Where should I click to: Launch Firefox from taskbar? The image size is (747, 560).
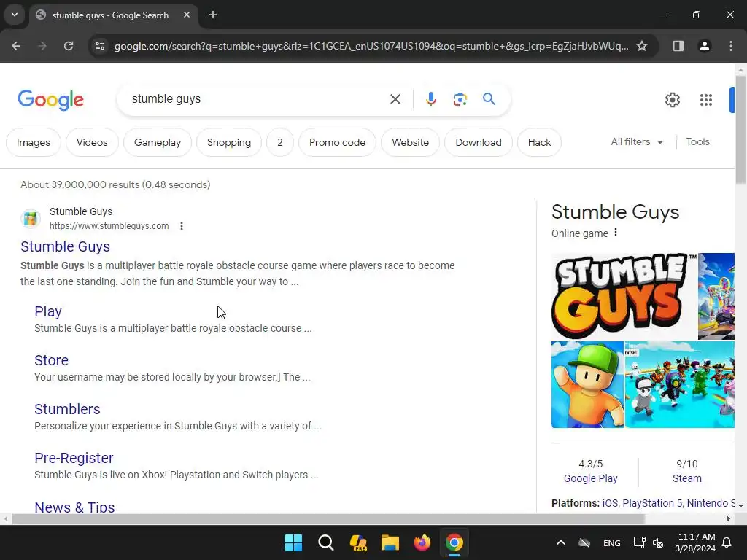pos(422,542)
